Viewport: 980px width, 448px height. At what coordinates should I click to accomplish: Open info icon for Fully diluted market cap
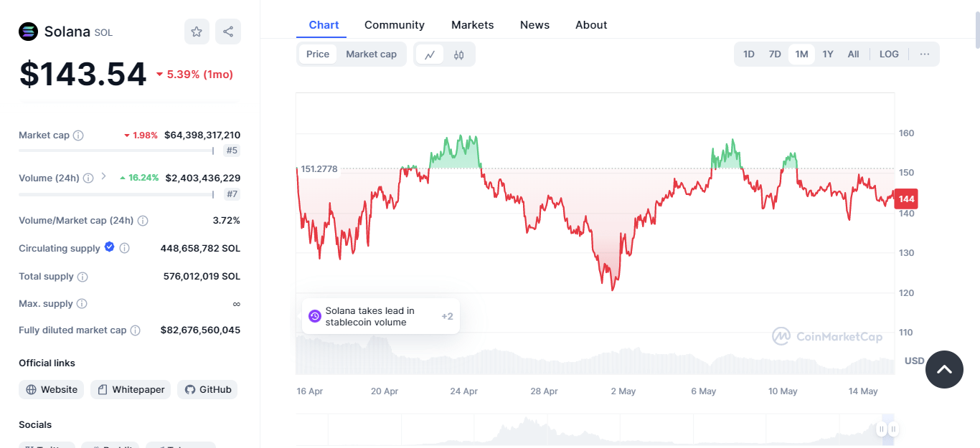[135, 330]
